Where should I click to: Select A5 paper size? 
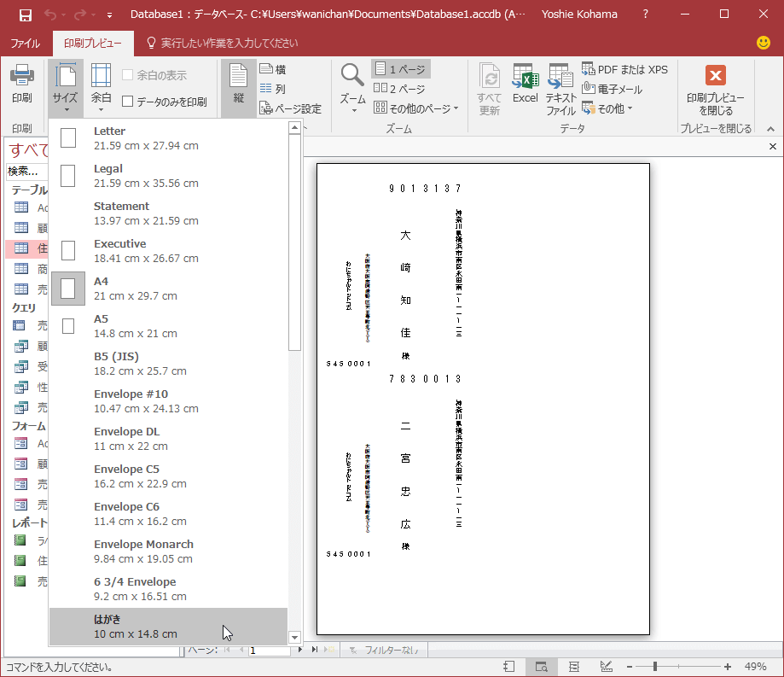click(169, 326)
